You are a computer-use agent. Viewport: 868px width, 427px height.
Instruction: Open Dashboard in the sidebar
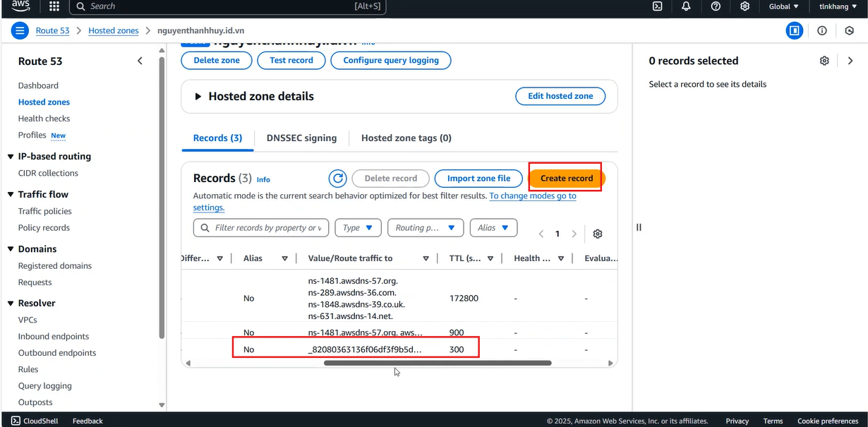38,85
